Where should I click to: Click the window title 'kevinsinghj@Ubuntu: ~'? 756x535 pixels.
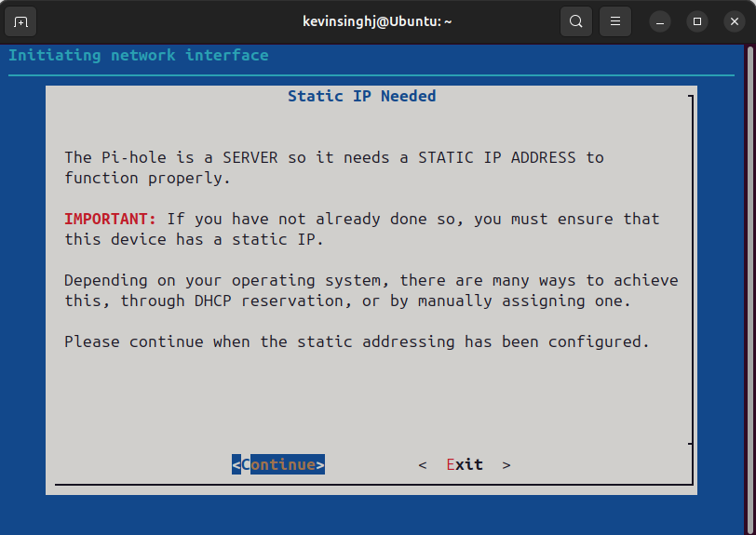click(377, 21)
